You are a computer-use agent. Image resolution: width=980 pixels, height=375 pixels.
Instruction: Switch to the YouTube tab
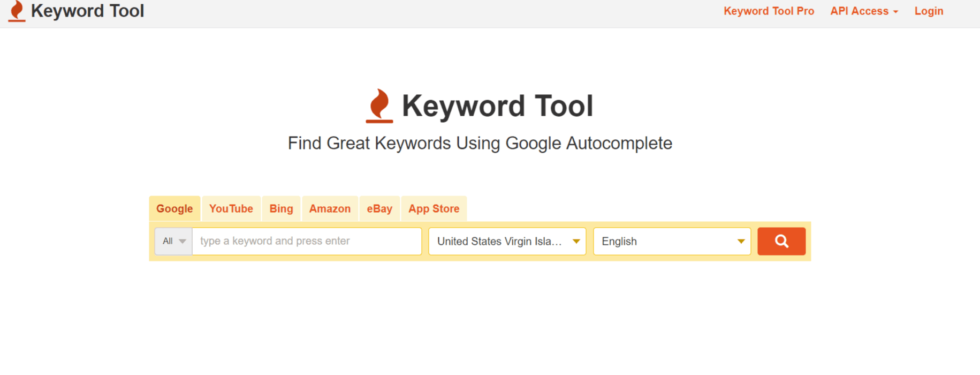pos(231,209)
